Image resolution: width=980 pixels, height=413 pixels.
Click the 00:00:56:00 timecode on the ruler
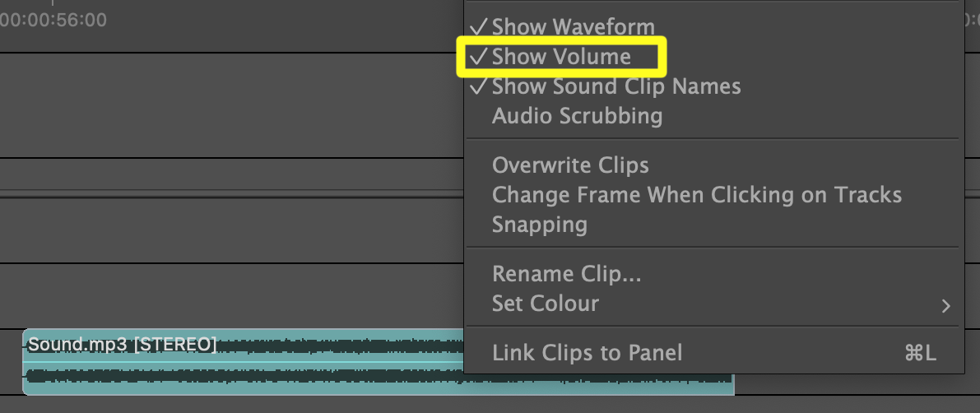coord(53,20)
